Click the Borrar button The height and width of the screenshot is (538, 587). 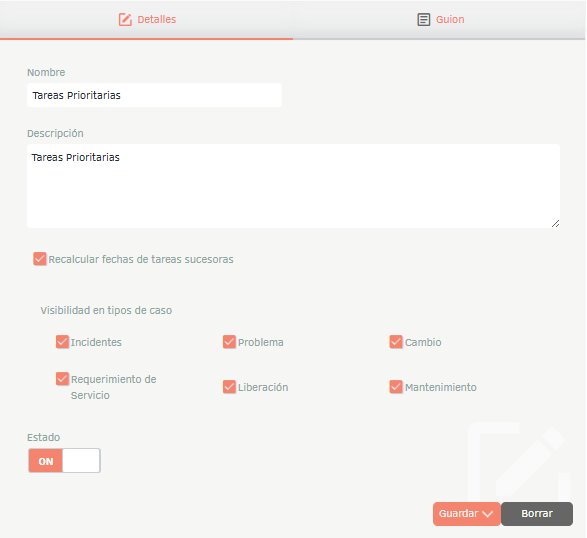pos(537,514)
